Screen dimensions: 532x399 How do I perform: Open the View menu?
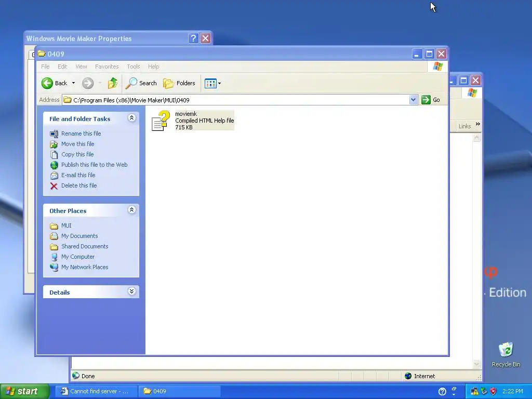pyautogui.click(x=81, y=66)
